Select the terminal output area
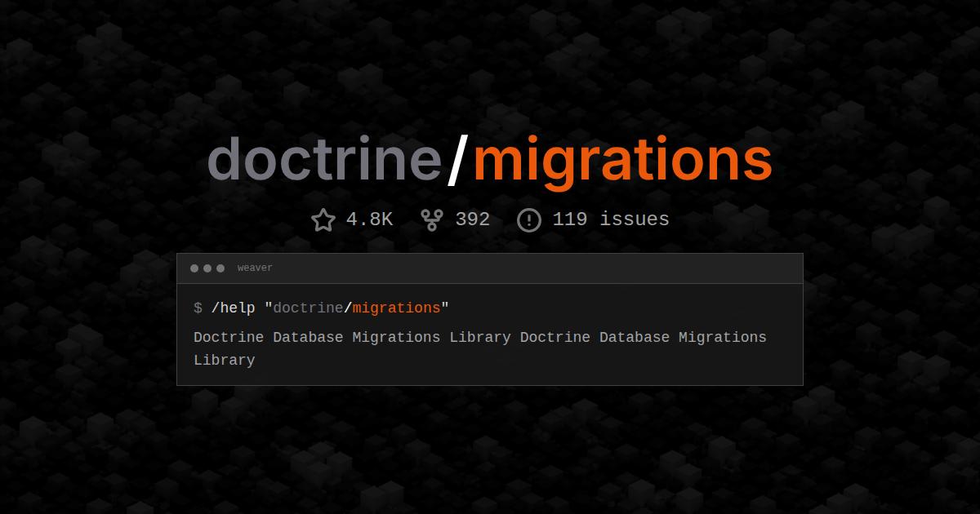 (x=479, y=347)
